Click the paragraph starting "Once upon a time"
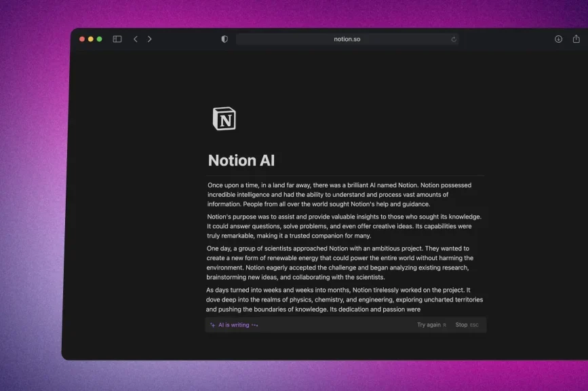 [339, 194]
